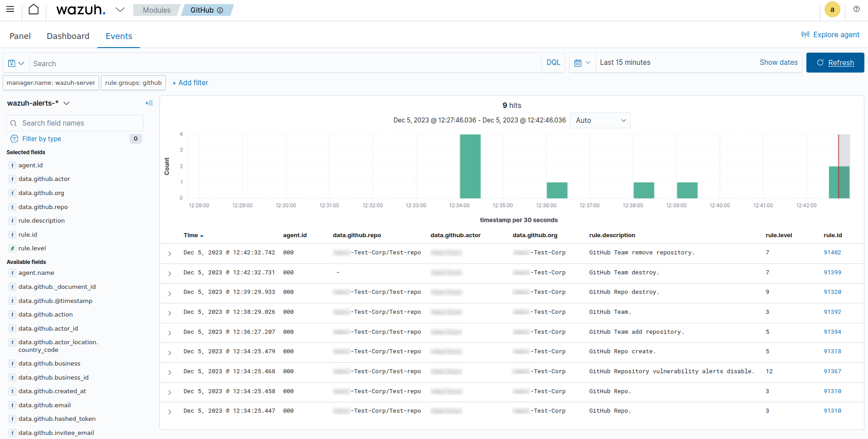This screenshot has height=439, width=868.
Task: Click data.github.repo field type icon
Action: 13,207
